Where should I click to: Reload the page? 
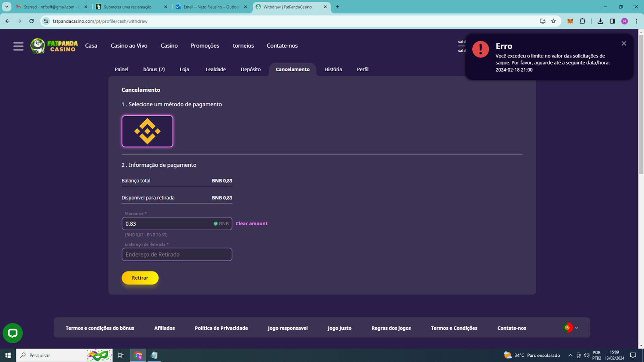(31, 21)
